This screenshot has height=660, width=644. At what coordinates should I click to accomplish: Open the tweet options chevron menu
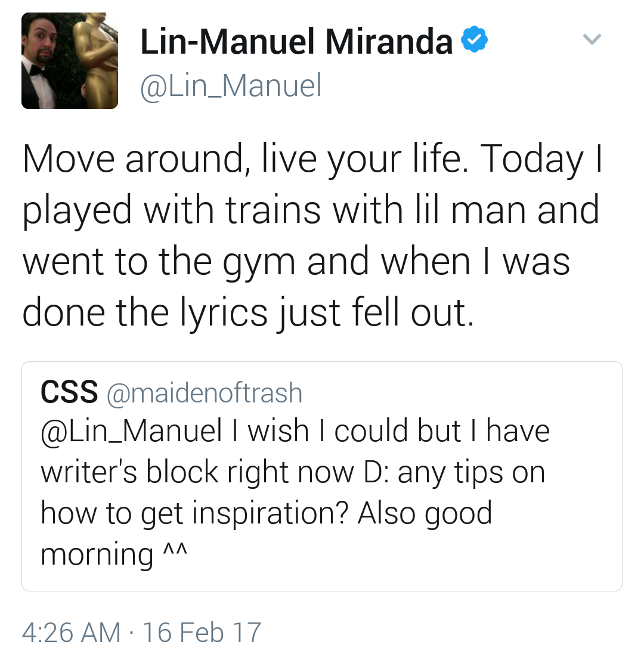tap(592, 39)
